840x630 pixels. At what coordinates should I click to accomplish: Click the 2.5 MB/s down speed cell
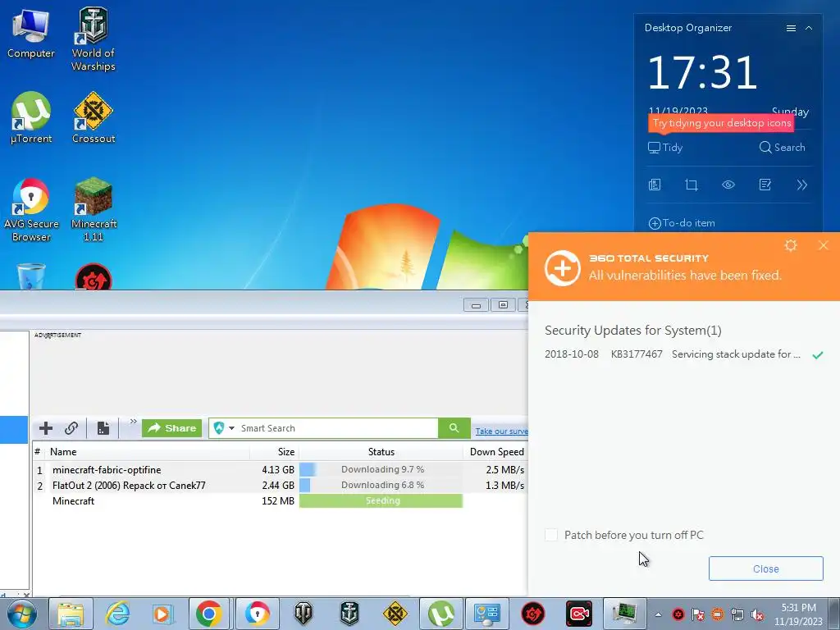click(504, 470)
